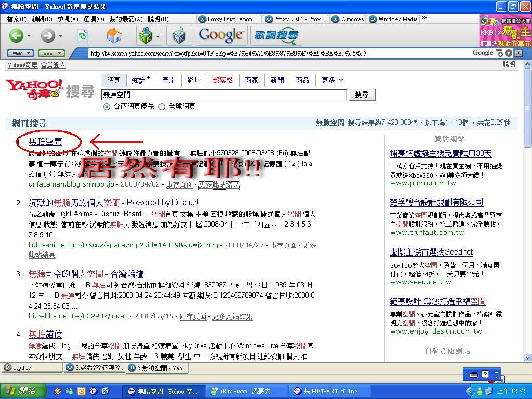Screen dimensions: 532x399
Task: Switch to the 知識+ search tab
Action: click(x=141, y=81)
